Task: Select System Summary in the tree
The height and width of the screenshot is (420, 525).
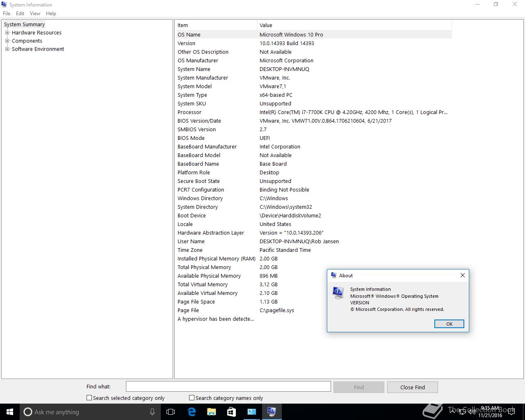Action: (24, 24)
